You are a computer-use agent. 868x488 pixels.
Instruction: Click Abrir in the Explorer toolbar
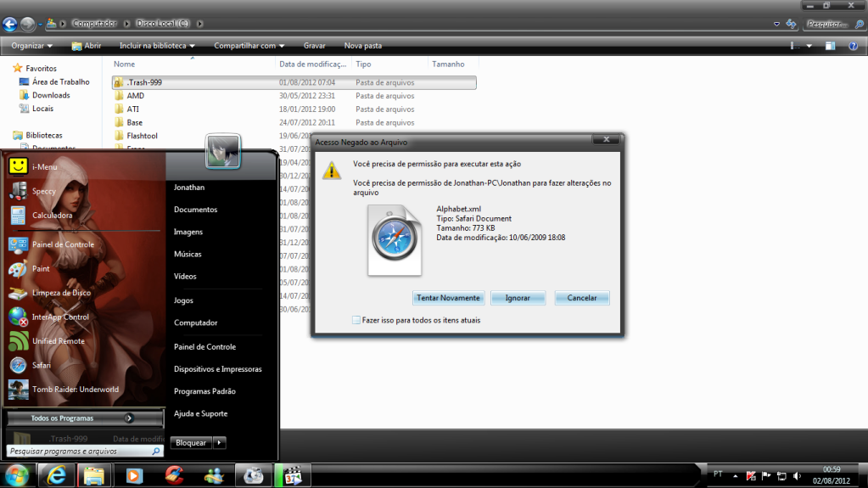coord(87,46)
